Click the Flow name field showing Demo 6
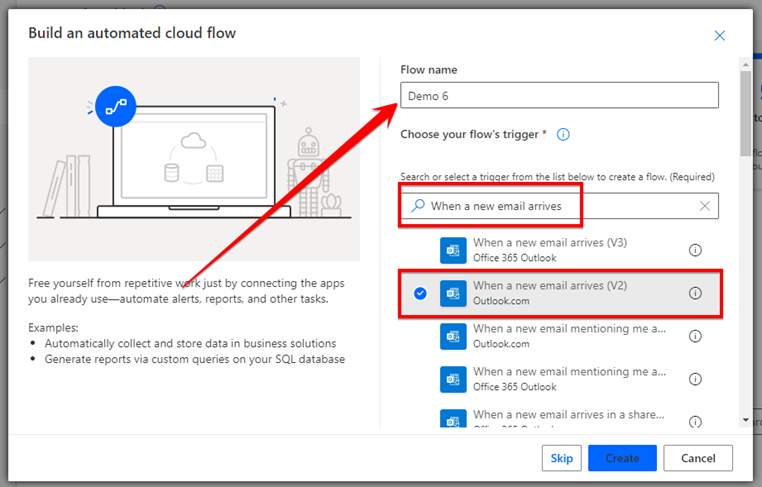Screen dimensions: 762x487 pos(559,95)
